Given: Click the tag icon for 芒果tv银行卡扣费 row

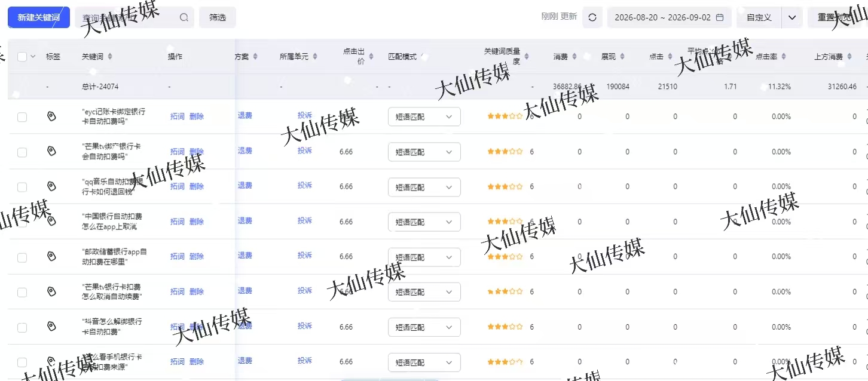Looking at the screenshot, I should click(x=51, y=291).
